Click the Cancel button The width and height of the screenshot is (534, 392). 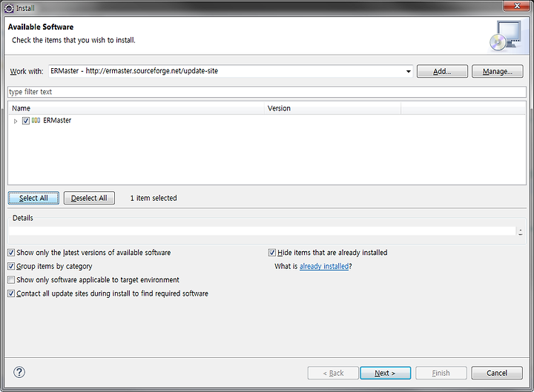(x=497, y=373)
